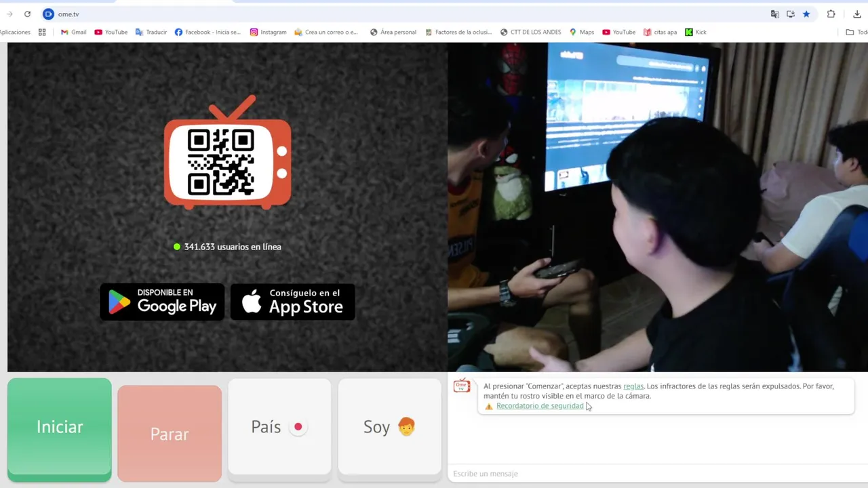Open Kick bookmark
The width and height of the screenshot is (868, 488).
[696, 32]
